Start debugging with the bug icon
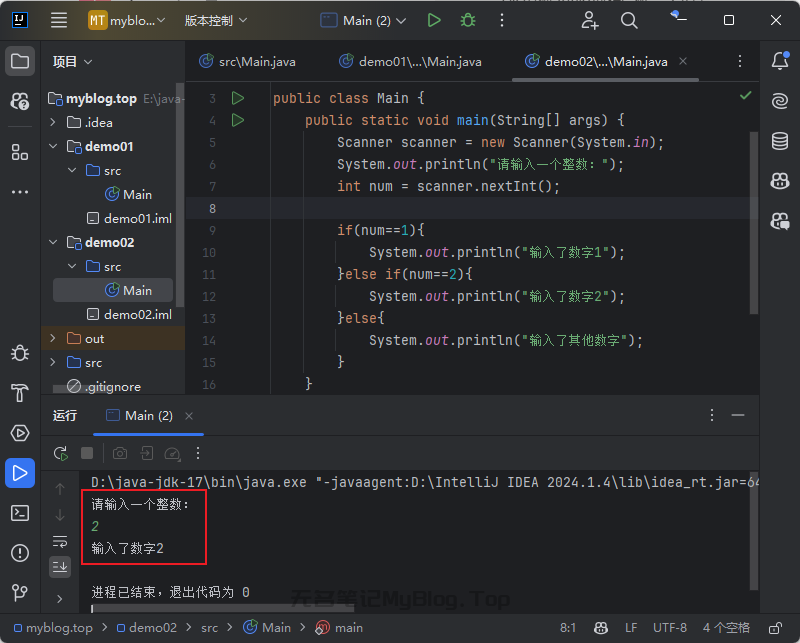 [x=468, y=20]
